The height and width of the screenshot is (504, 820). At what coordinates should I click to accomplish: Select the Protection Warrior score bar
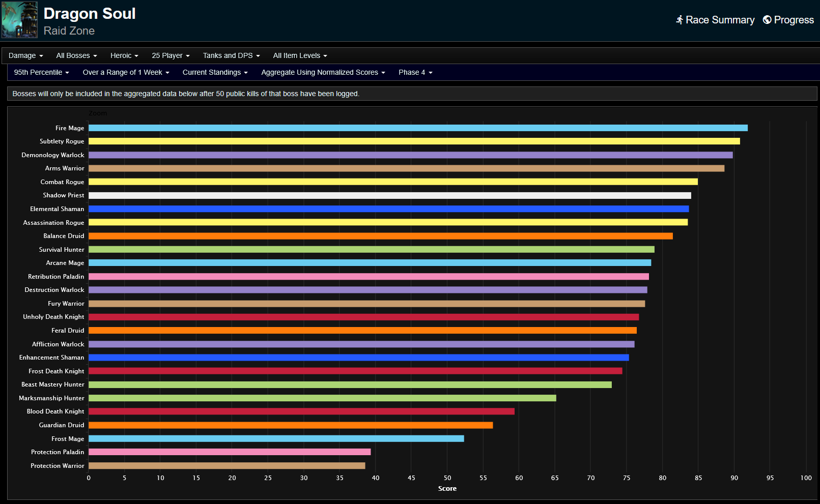[227, 465]
